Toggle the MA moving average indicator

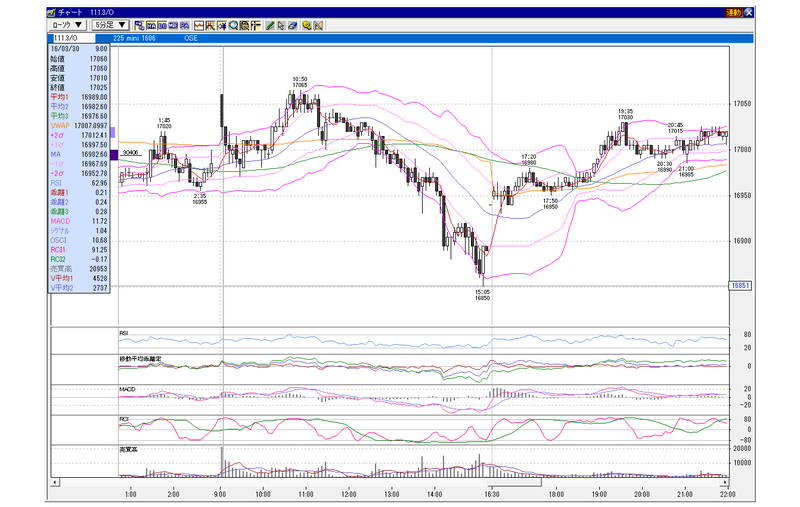[x=151, y=26]
